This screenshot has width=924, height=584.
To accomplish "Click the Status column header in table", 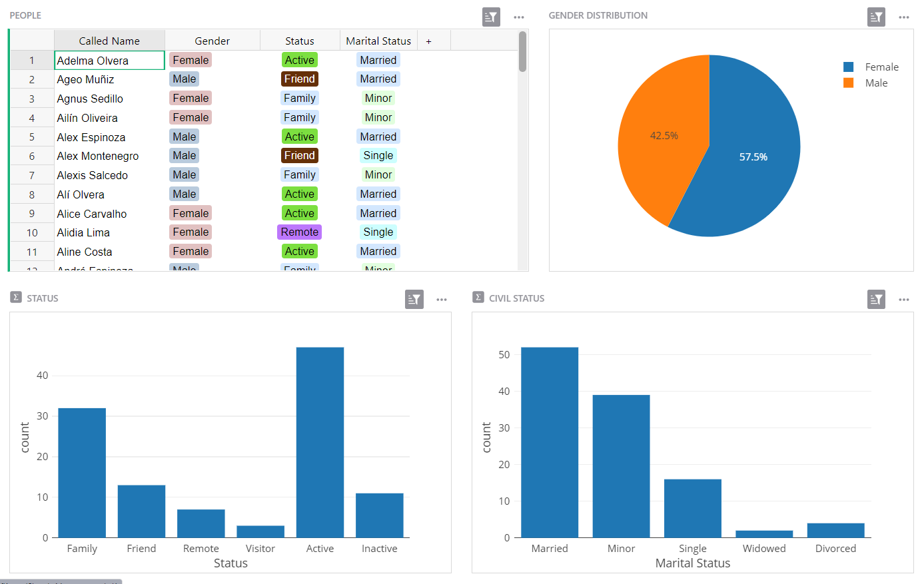I will click(x=300, y=41).
